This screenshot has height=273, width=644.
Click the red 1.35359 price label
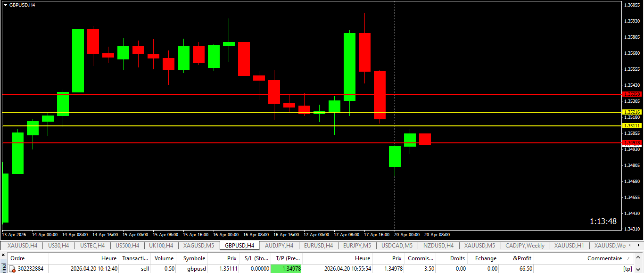click(x=632, y=94)
